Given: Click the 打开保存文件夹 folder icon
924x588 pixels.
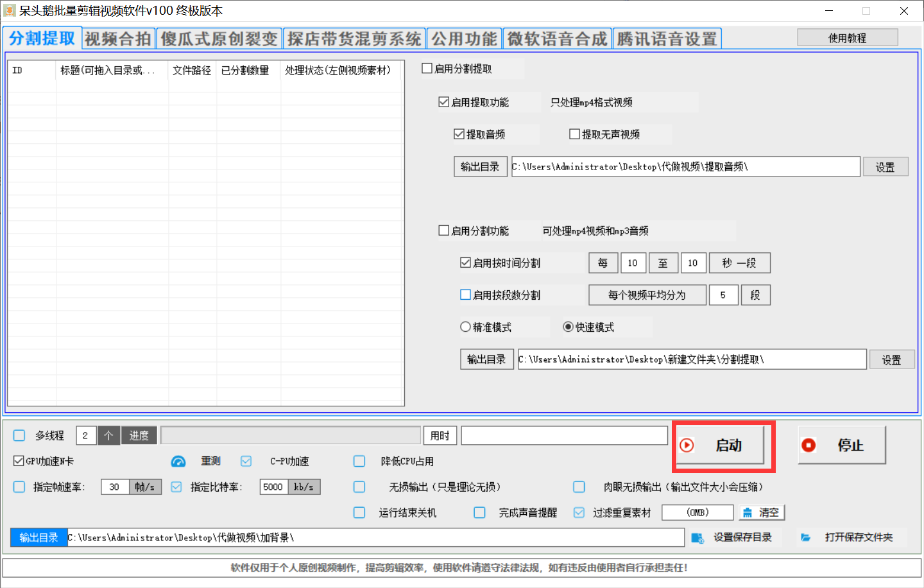Looking at the screenshot, I should tap(806, 537).
